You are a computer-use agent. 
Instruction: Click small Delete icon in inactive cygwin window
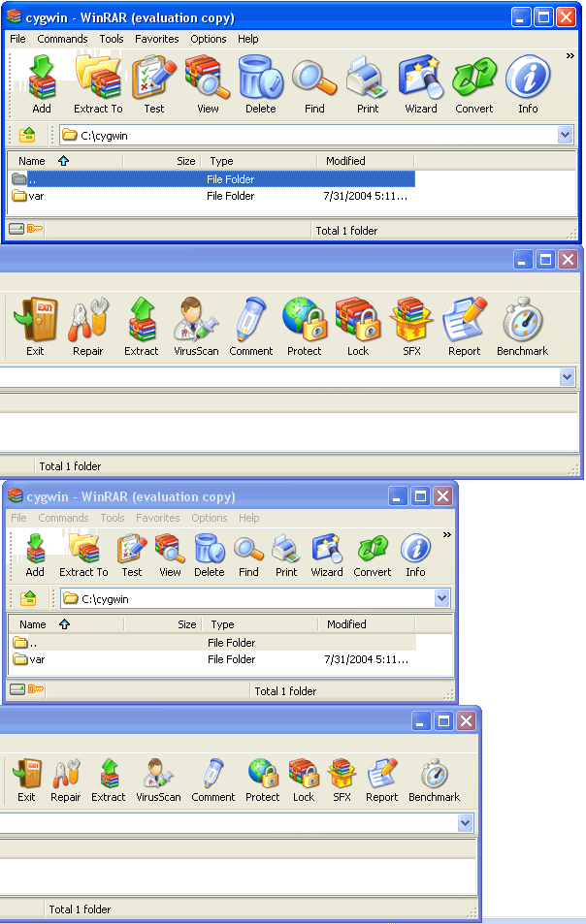tap(210, 549)
